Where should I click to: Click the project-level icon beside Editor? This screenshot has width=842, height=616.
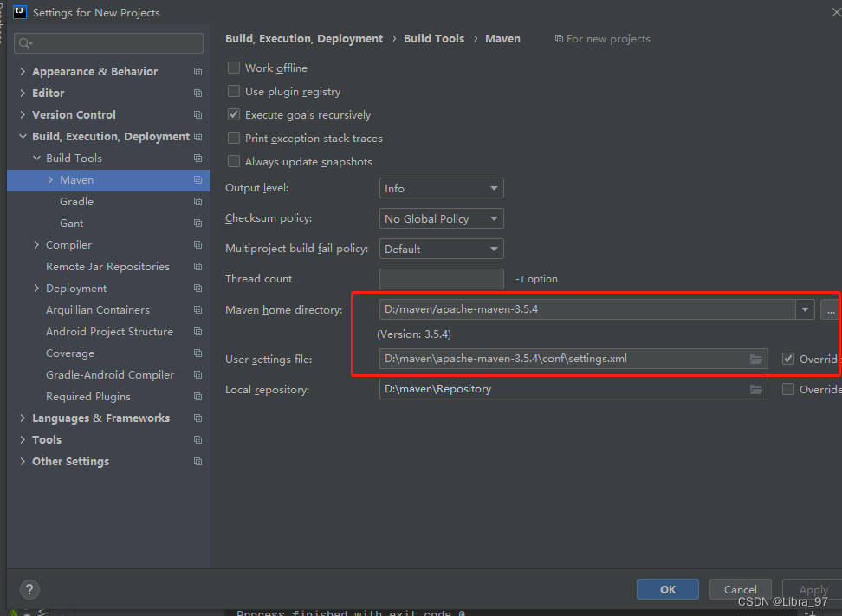click(198, 93)
